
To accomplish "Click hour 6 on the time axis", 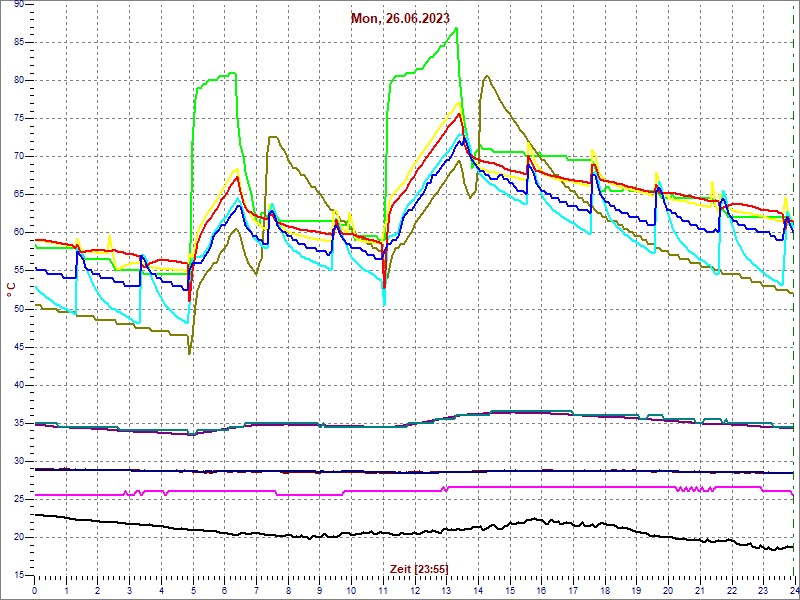I will (224, 591).
